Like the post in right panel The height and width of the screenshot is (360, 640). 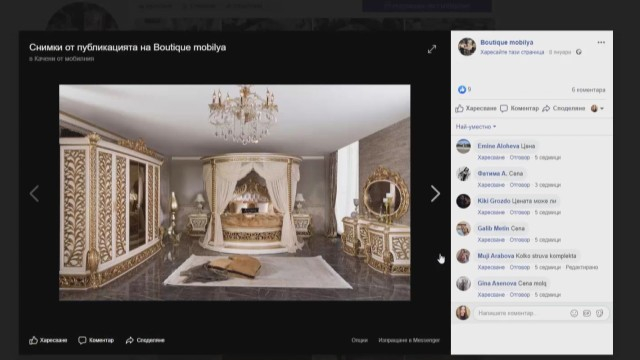coord(476,108)
